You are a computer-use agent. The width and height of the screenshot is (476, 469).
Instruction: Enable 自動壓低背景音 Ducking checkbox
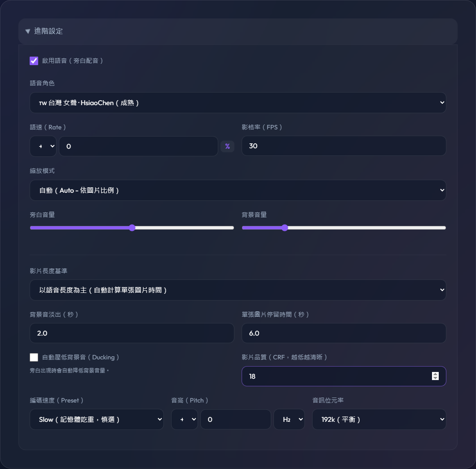point(34,357)
